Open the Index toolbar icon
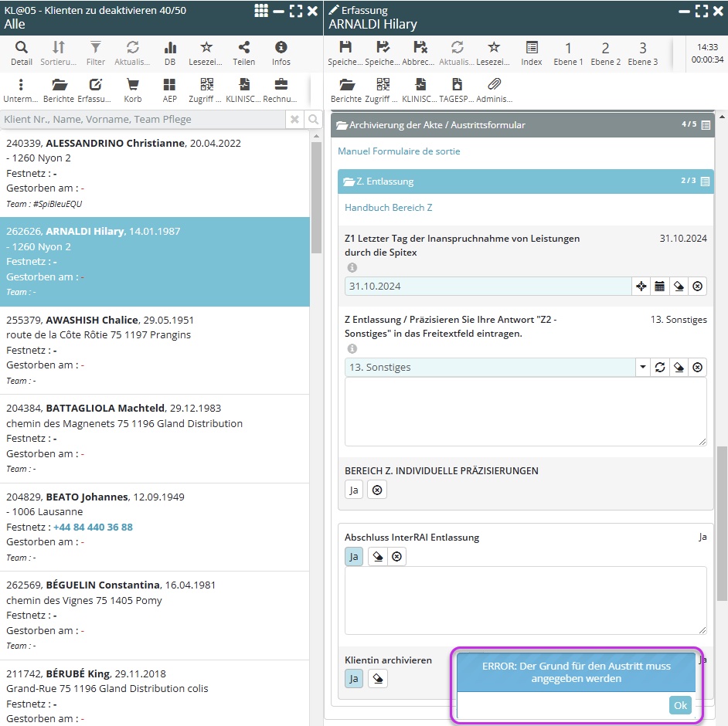 tap(531, 53)
